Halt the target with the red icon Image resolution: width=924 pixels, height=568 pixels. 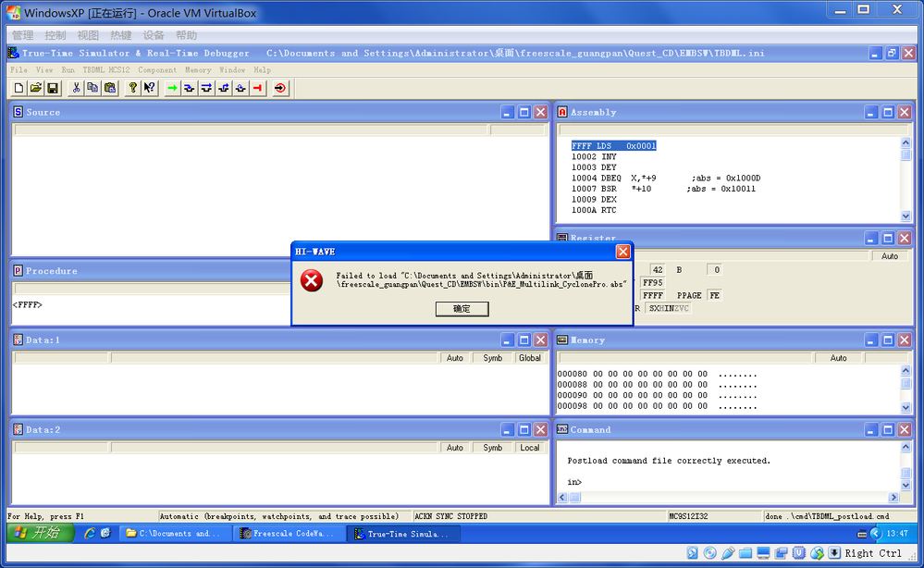[x=257, y=89]
